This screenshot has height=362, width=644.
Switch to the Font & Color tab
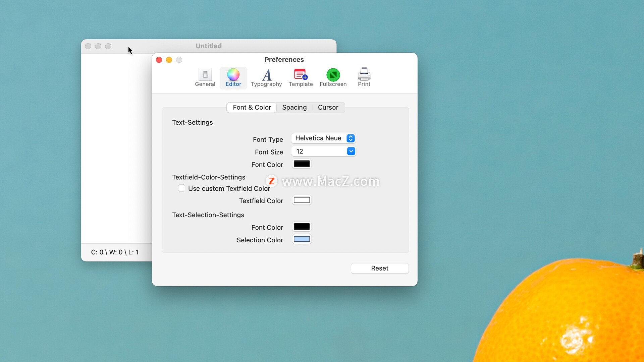click(x=252, y=107)
